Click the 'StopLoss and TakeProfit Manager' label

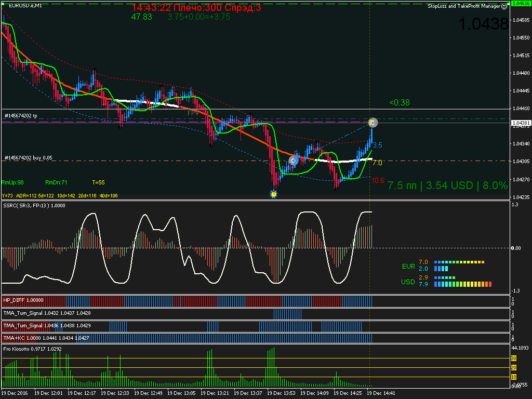point(464,6)
